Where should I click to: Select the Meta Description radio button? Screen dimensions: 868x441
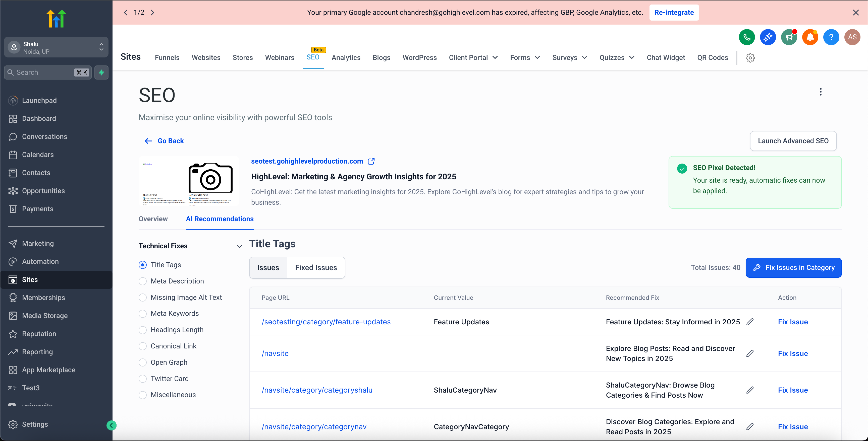pos(143,281)
